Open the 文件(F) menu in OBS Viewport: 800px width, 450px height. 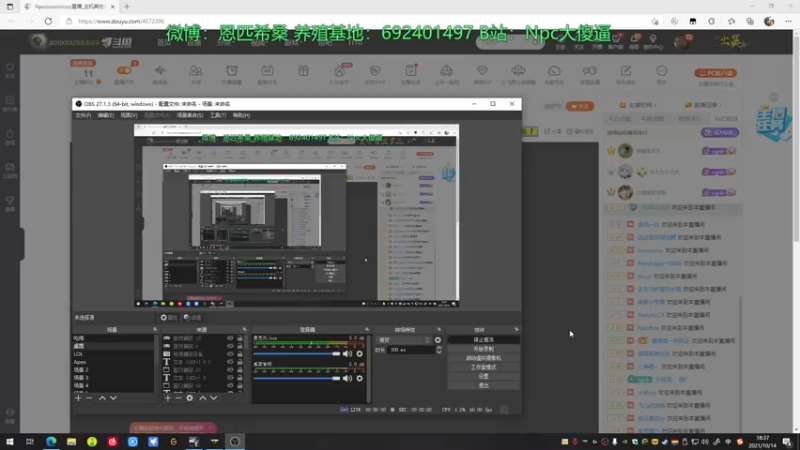click(x=83, y=115)
